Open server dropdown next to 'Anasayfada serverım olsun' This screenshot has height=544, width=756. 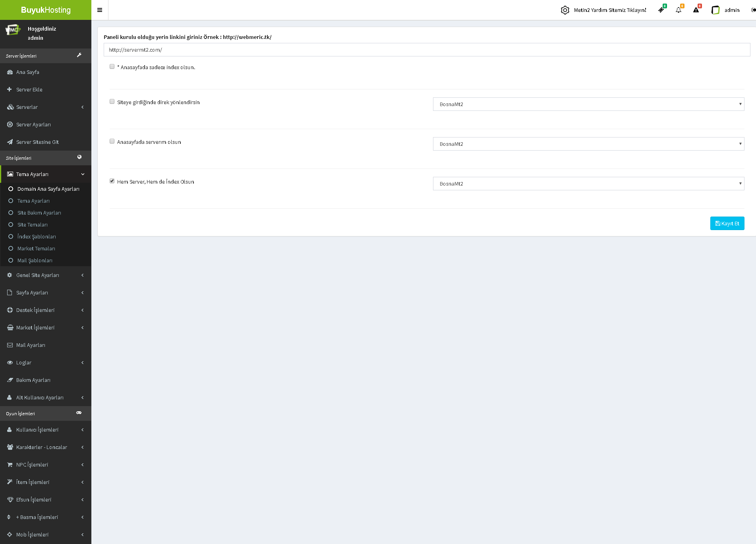coord(588,144)
